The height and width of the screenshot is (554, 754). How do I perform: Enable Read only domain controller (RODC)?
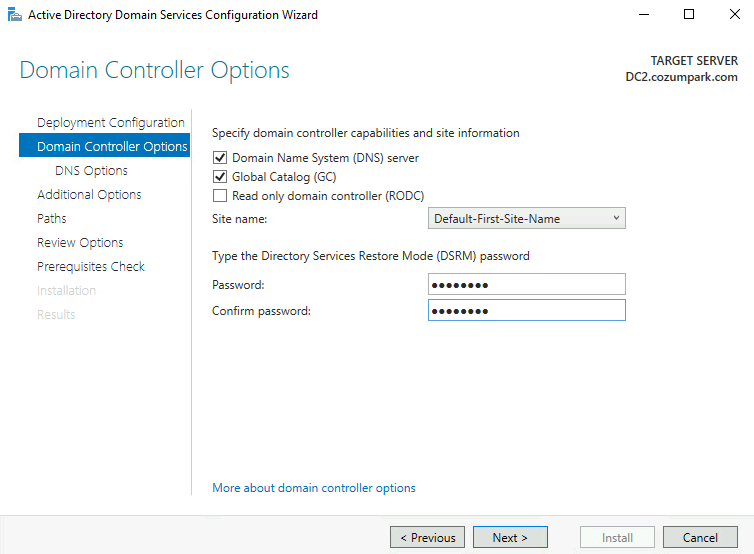click(x=220, y=196)
